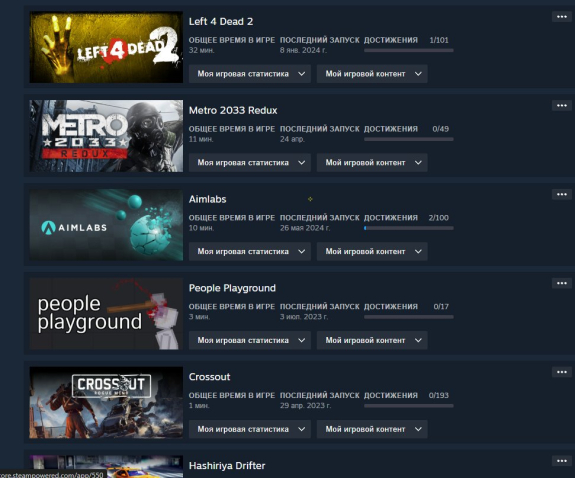Open the Aimlabs banner thumbnail
575x478 pixels.
[x=106, y=225]
